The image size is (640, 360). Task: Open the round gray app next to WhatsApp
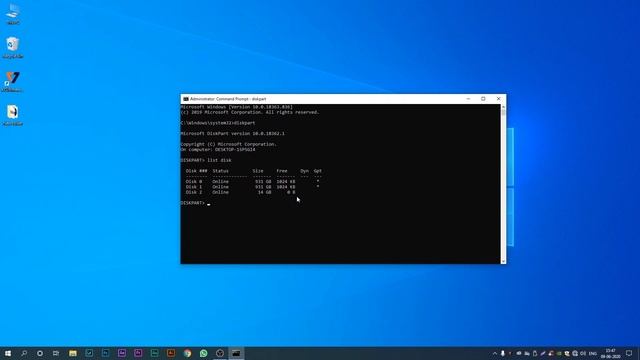point(220,353)
